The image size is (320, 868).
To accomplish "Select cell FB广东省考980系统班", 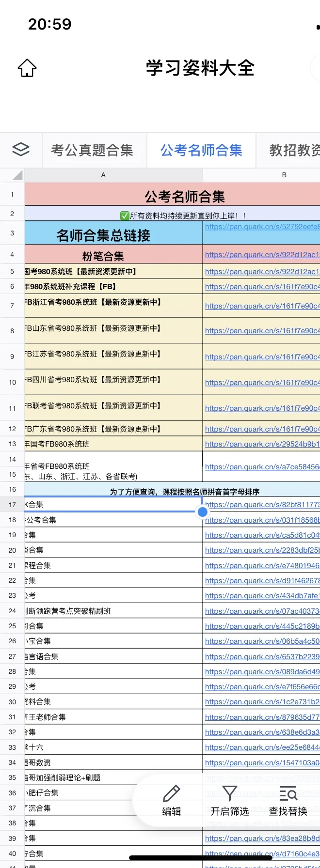I will tap(113, 429).
